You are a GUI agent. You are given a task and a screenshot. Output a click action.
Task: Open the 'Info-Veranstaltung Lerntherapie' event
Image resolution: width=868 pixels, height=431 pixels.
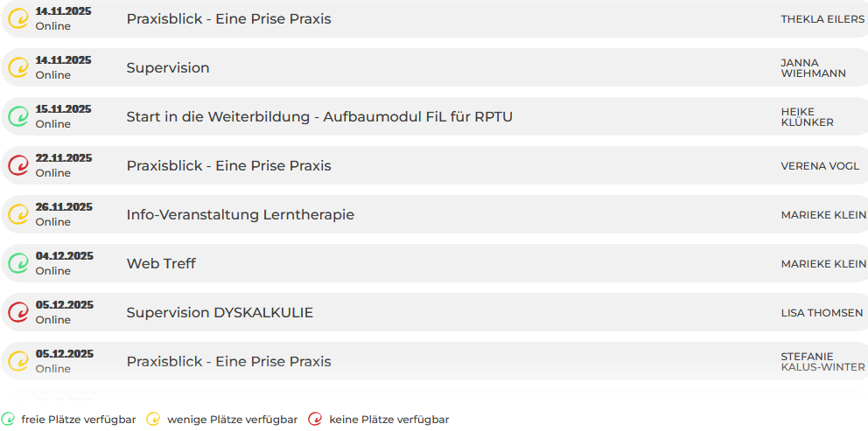240,214
